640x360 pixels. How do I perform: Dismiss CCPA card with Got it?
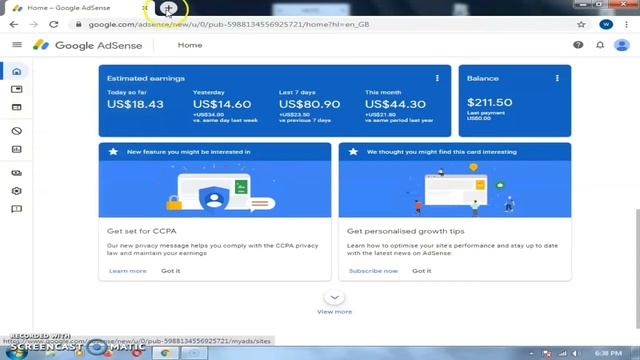pyautogui.click(x=171, y=271)
